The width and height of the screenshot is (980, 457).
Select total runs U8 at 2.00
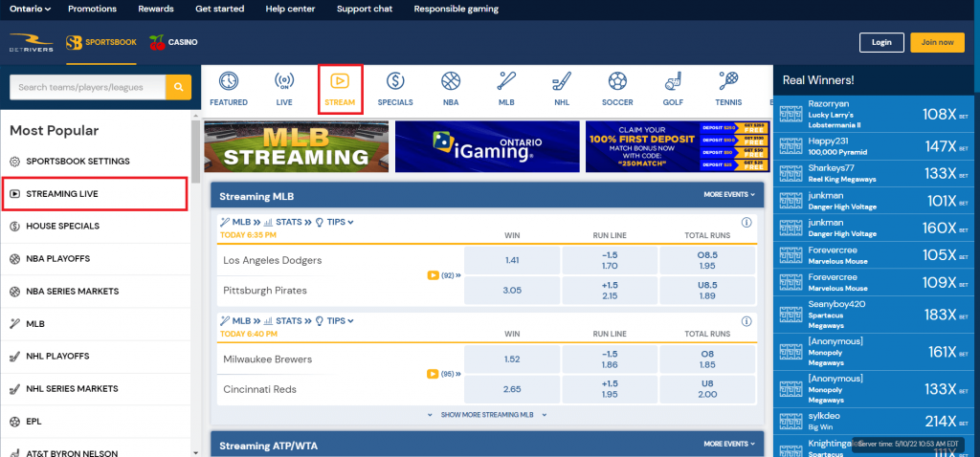pyautogui.click(x=707, y=389)
